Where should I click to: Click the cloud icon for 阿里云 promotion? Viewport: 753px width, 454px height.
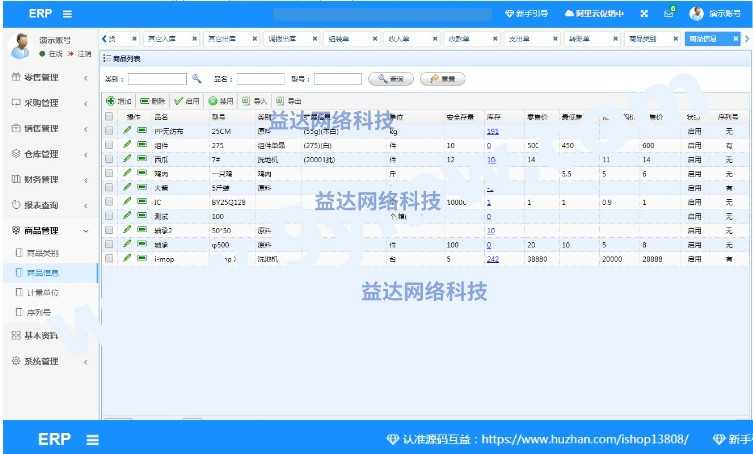[x=569, y=13]
